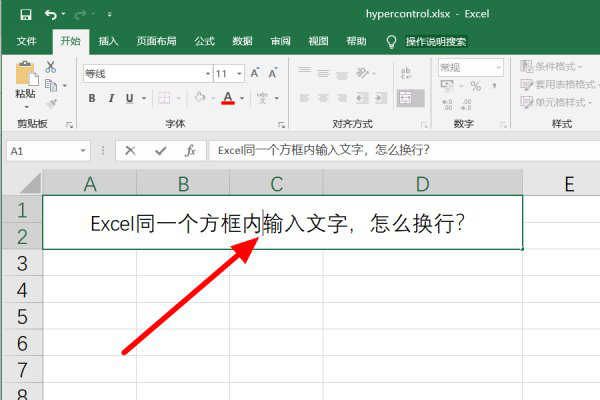Image resolution: width=600 pixels, height=400 pixels.
Task: Open the 插入 ribbon tab
Action: coord(108,41)
